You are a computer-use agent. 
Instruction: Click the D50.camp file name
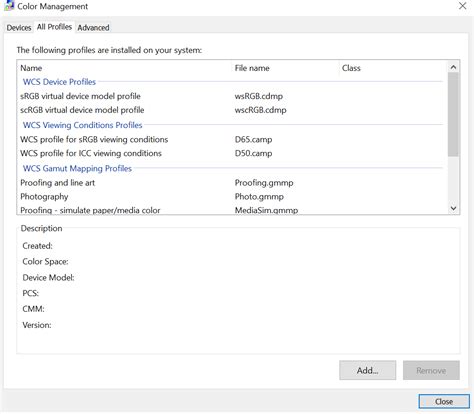[x=253, y=153]
